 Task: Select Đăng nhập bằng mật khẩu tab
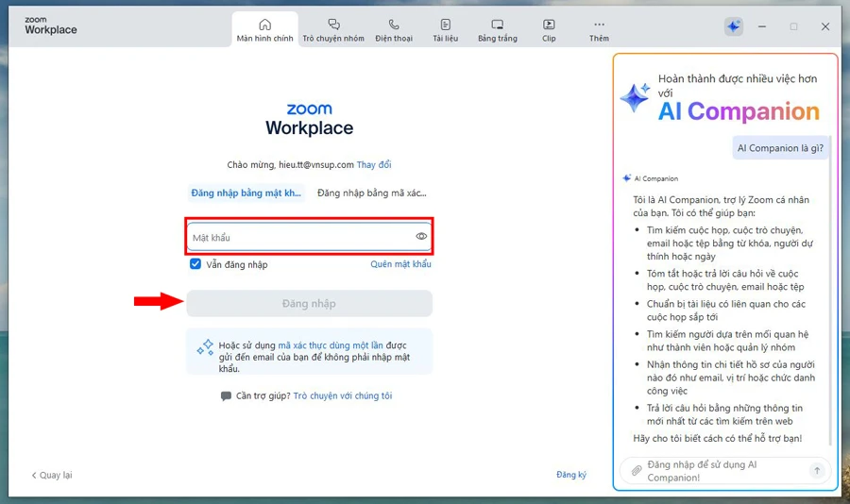coord(246,193)
